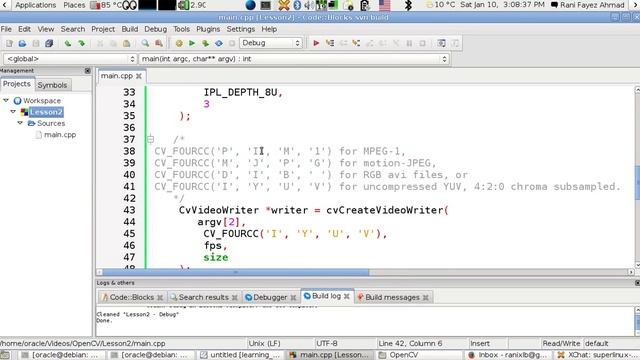Open debugging windows toolbar icon
The image size is (640, 360).
[441, 43]
